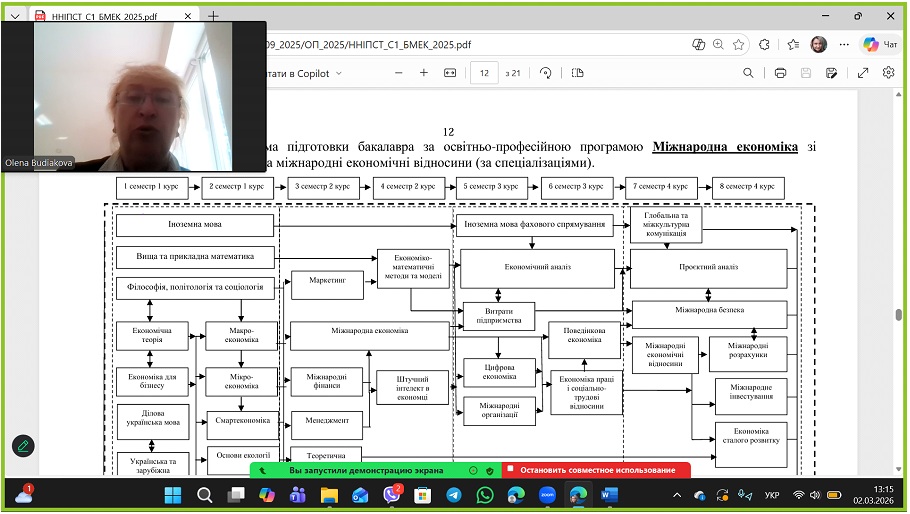This screenshot has height=514, width=910.
Task: Click the page number field showing 12
Action: [484, 73]
